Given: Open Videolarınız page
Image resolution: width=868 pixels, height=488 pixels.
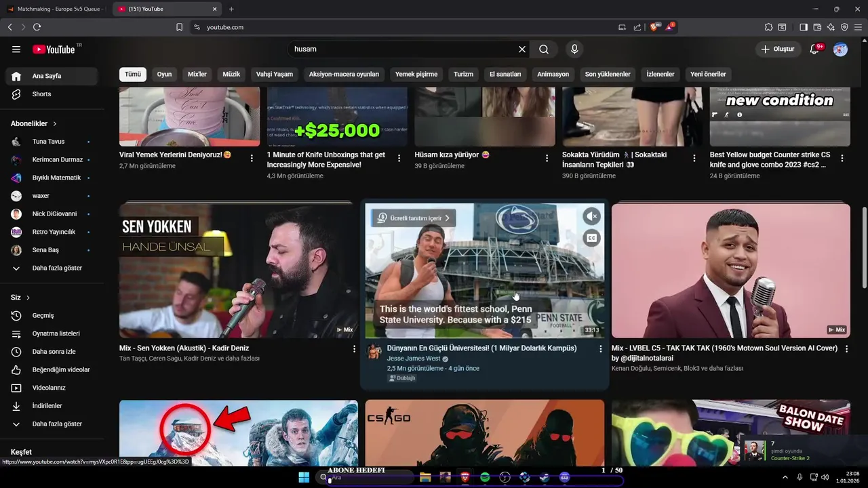Looking at the screenshot, I should click(x=52, y=388).
